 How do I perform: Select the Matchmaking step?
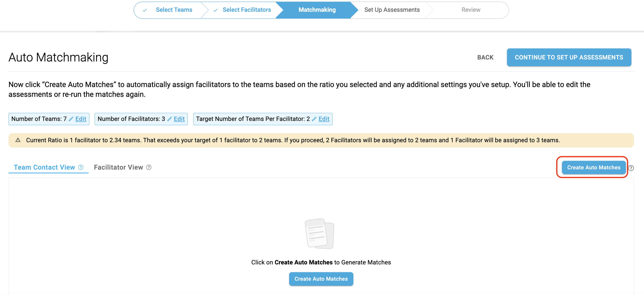tap(317, 10)
